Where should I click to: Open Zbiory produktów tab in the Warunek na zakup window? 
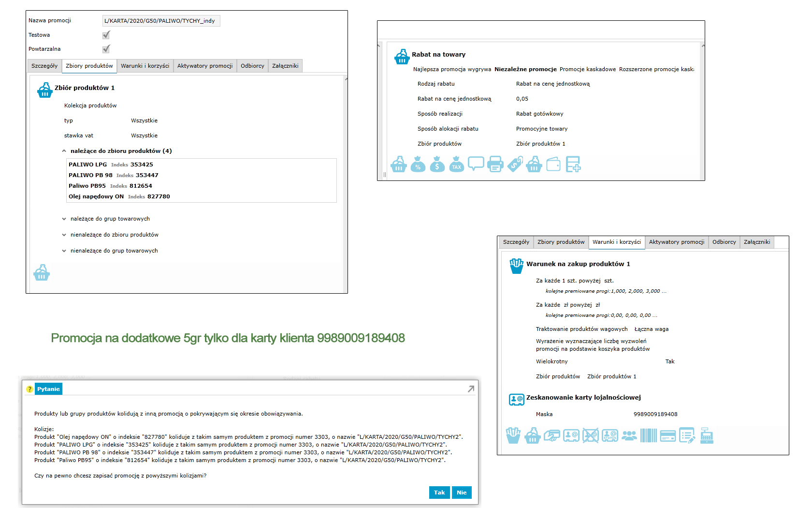tap(561, 242)
